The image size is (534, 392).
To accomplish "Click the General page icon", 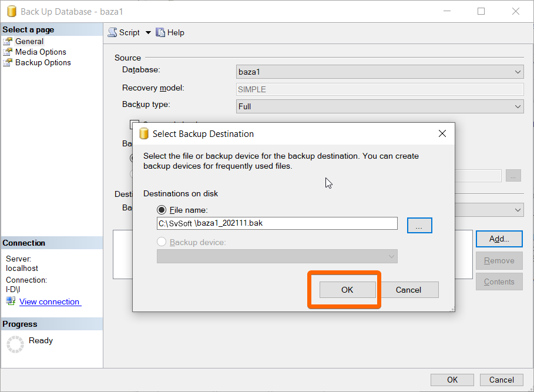I will 8,41.
